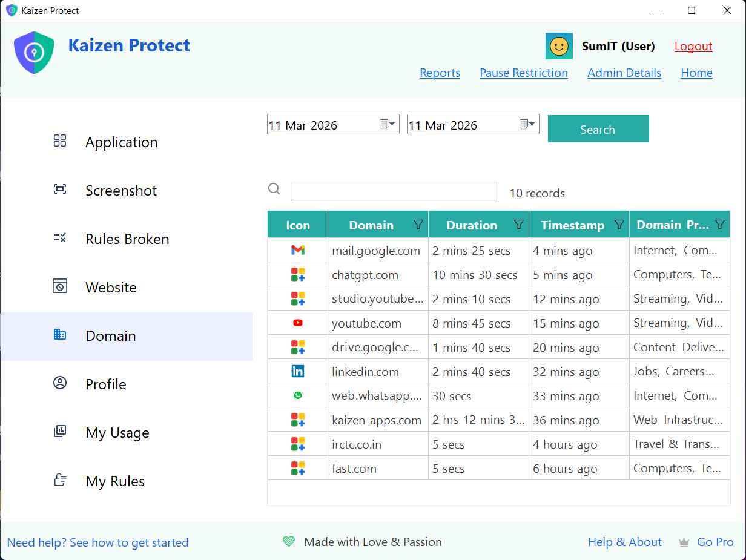Select the YouTube icon in the table
Image resolution: width=746 pixels, height=560 pixels.
(x=297, y=323)
